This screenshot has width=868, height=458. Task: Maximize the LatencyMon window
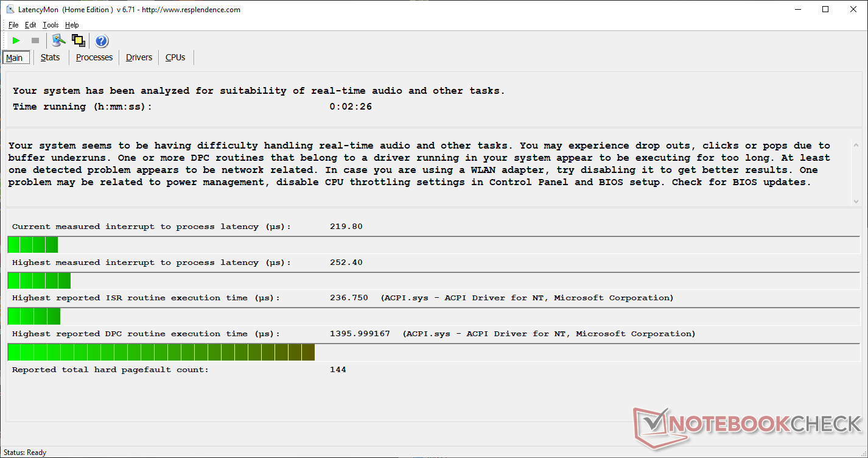(825, 9)
